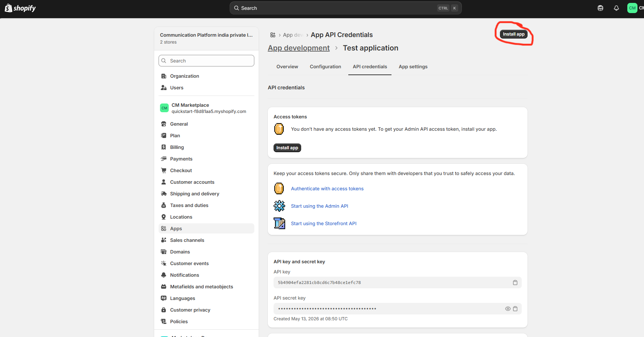
Task: Open Policies settings
Action: point(206,321)
